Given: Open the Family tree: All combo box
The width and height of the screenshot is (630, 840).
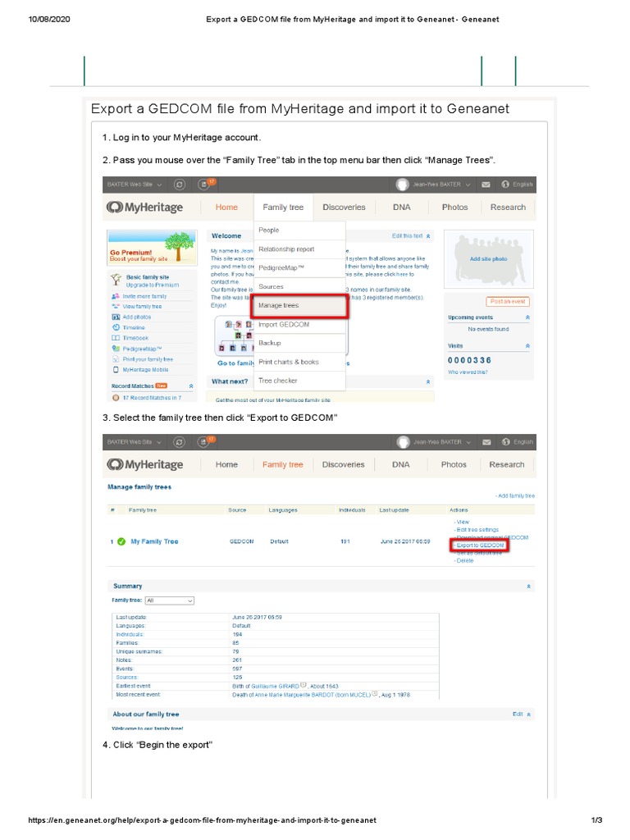Looking at the screenshot, I should (169, 600).
